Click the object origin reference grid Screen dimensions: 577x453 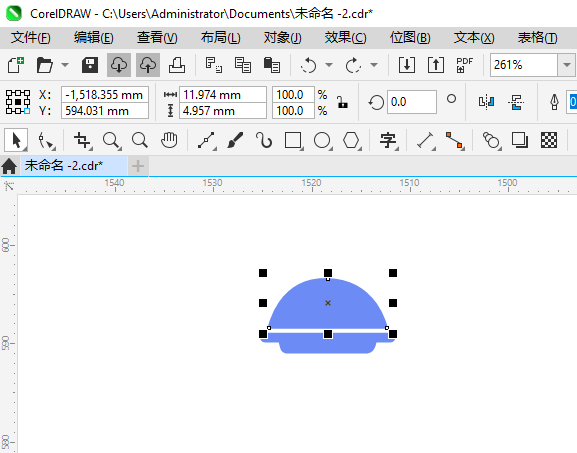click(18, 102)
